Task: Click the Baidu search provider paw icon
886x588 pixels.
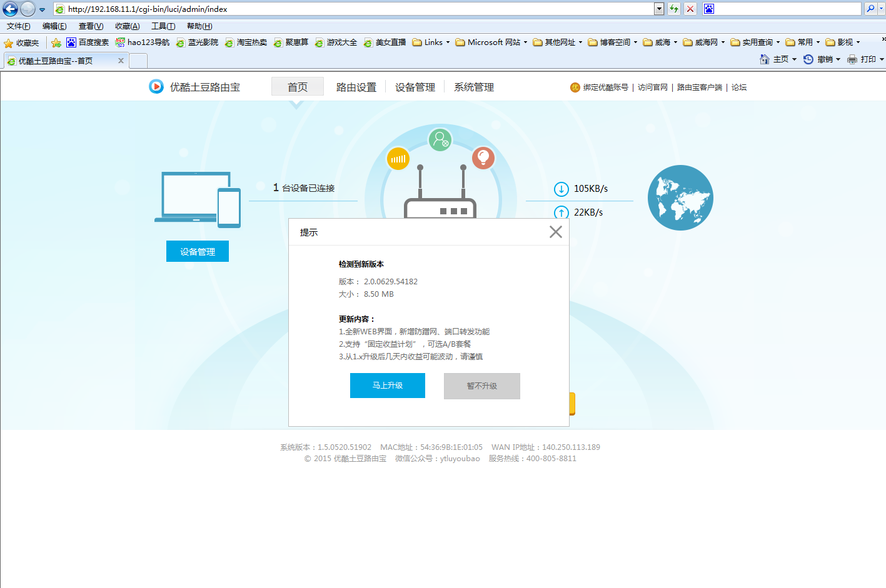Action: coord(708,9)
